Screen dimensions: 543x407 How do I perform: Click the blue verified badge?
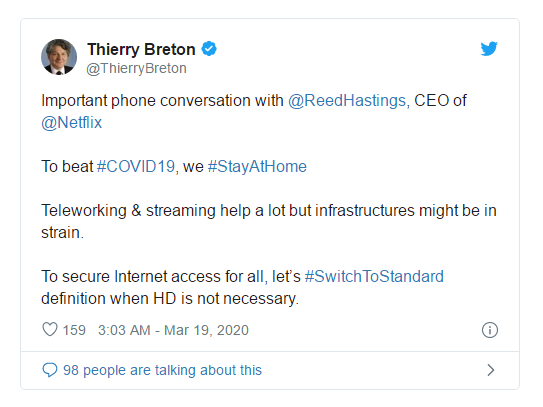(209, 49)
